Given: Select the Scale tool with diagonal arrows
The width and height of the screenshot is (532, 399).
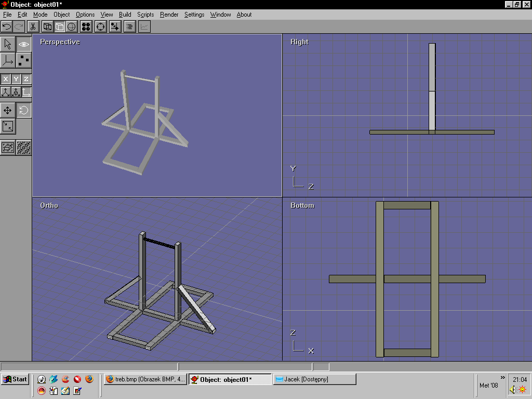Looking at the screenshot, I should click(8, 126).
